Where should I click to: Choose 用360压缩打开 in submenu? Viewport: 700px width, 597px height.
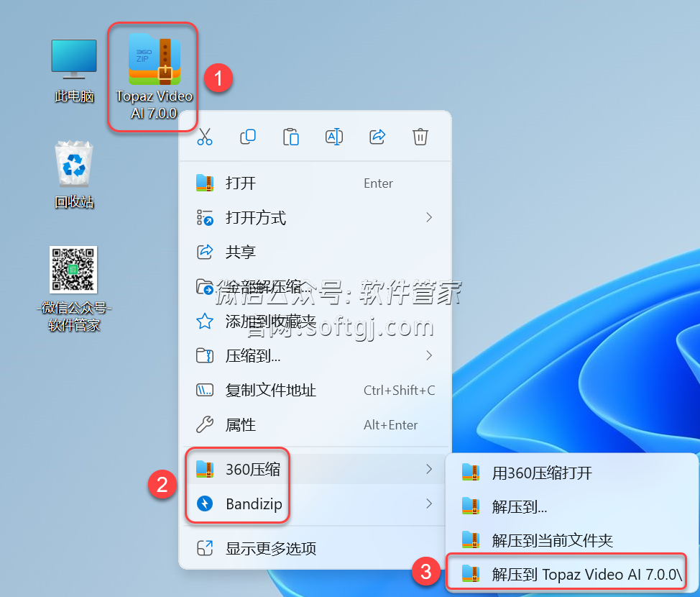point(571,473)
